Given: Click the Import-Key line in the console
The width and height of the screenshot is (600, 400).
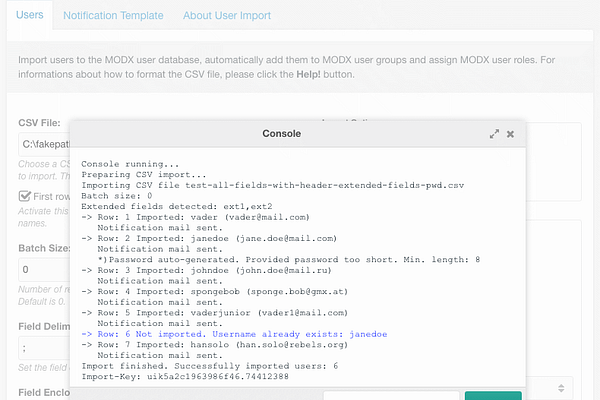Looking at the screenshot, I should coord(185,377).
